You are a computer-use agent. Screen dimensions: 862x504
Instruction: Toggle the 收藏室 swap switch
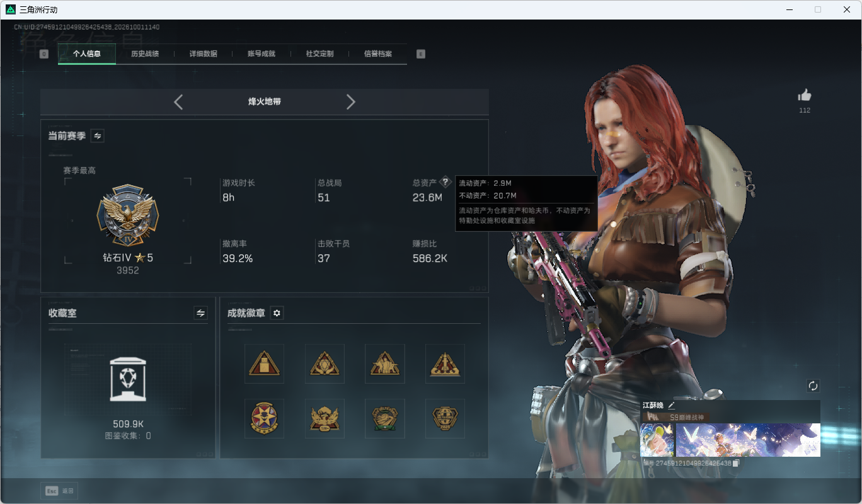201,313
